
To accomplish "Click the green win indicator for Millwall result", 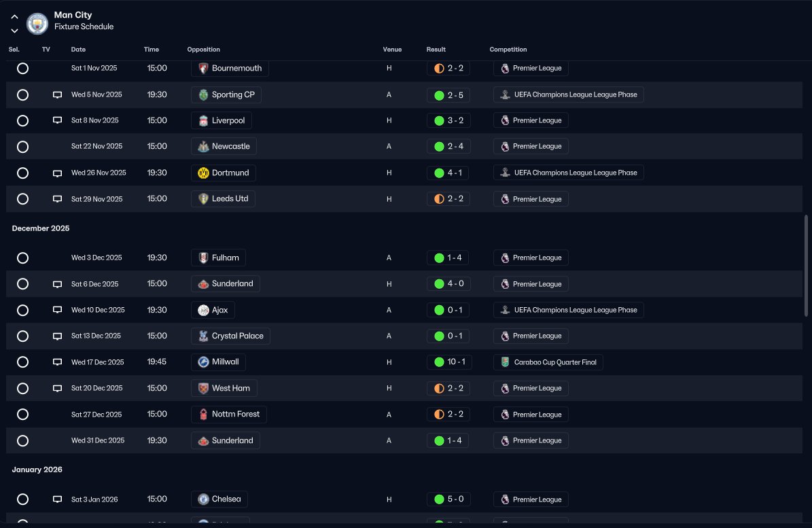I will pos(439,362).
